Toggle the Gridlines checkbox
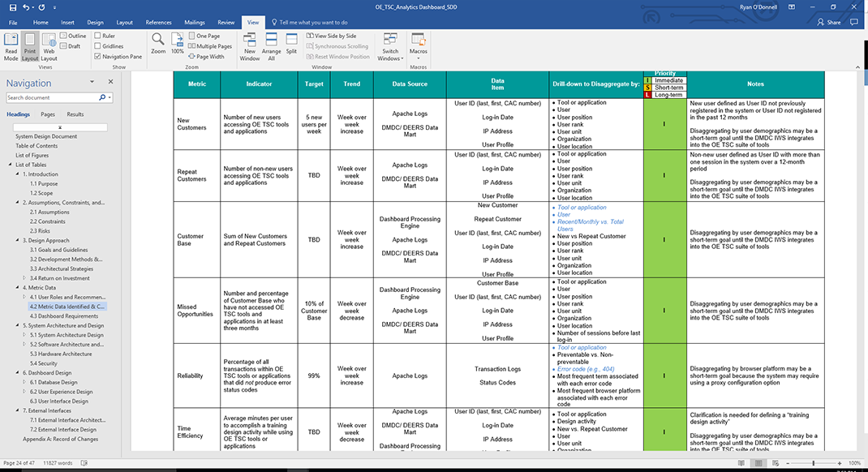The image size is (868, 472). coord(98,46)
